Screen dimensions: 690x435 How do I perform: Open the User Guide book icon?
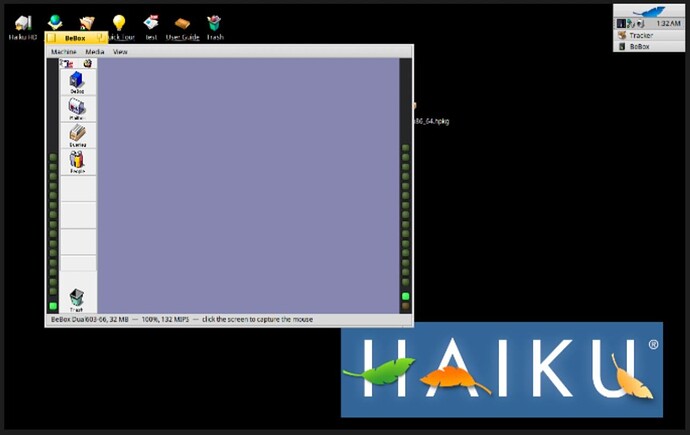pos(182,23)
